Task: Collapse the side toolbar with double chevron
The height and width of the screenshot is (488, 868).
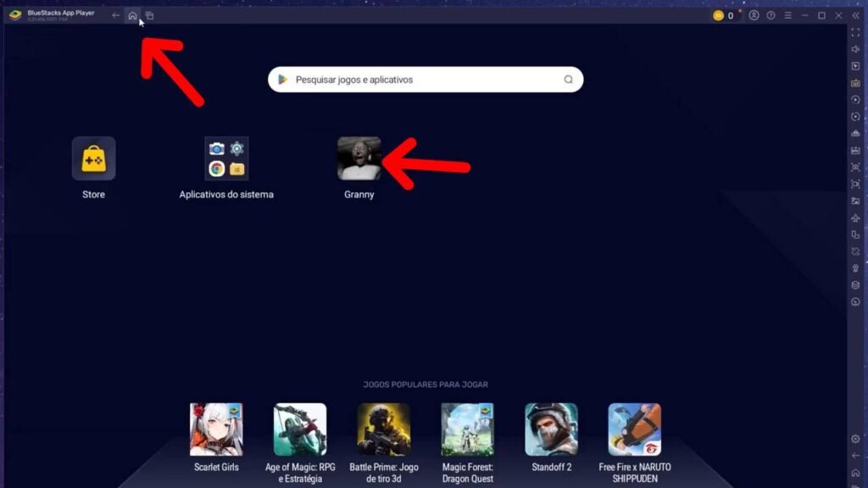Action: click(x=856, y=15)
